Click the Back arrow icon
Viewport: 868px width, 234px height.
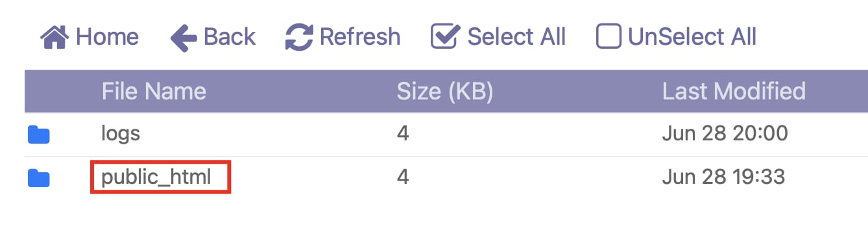point(183,38)
